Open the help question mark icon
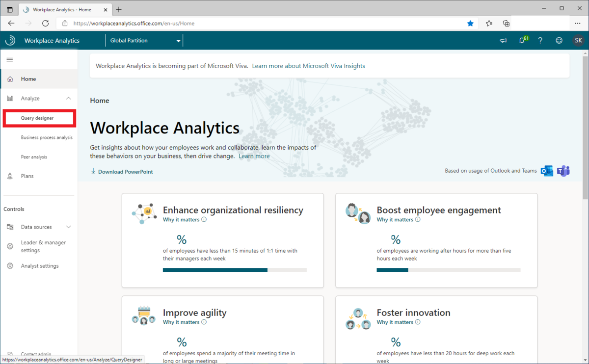The image size is (589, 364). point(540,41)
